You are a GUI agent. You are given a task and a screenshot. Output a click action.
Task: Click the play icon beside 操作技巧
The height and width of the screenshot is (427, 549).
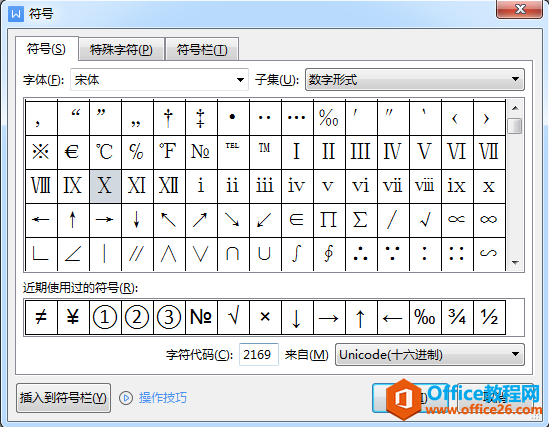point(126,398)
